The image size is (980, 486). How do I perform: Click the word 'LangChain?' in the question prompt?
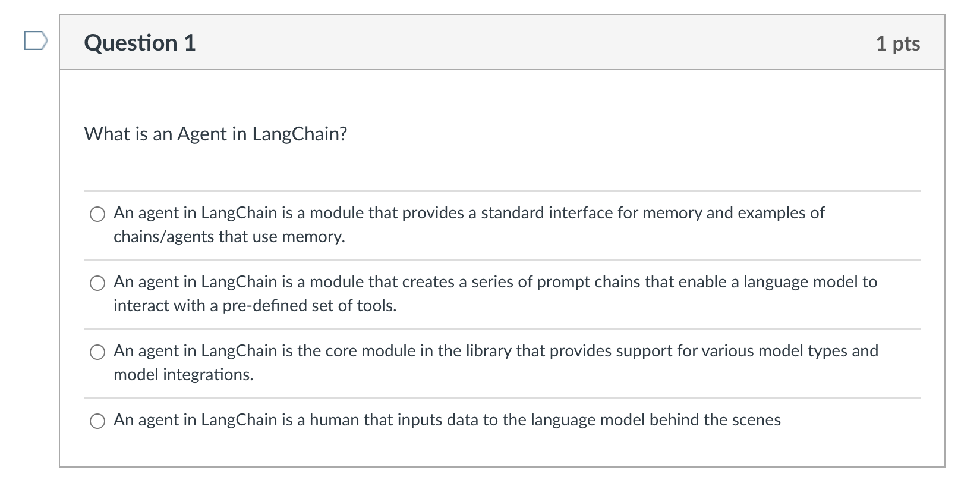click(300, 134)
